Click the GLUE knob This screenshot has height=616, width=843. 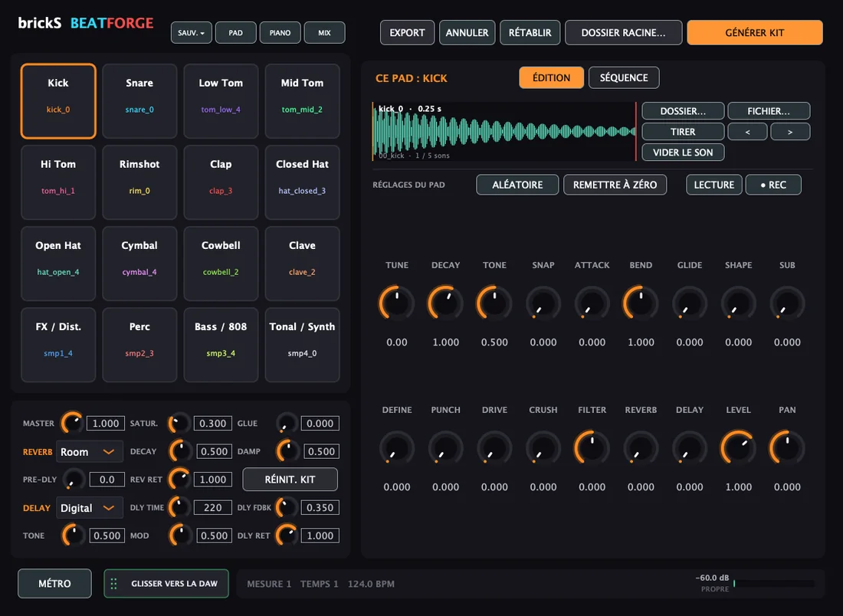pos(287,423)
